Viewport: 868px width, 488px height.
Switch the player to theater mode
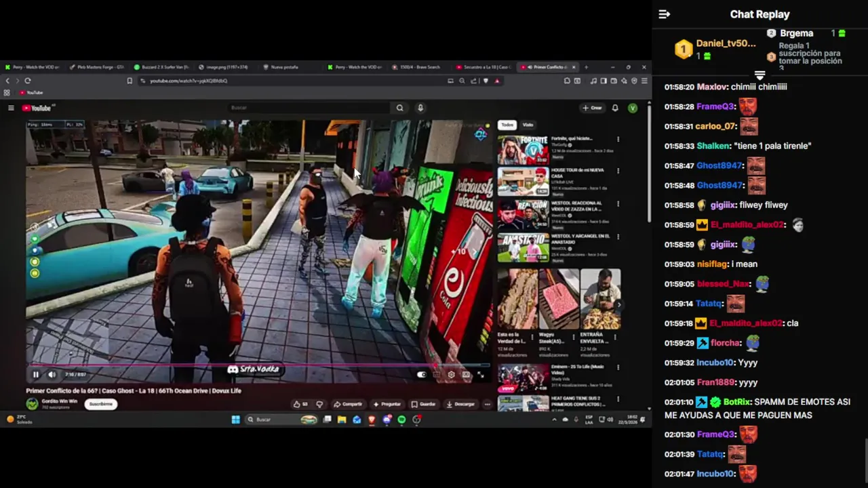click(466, 374)
